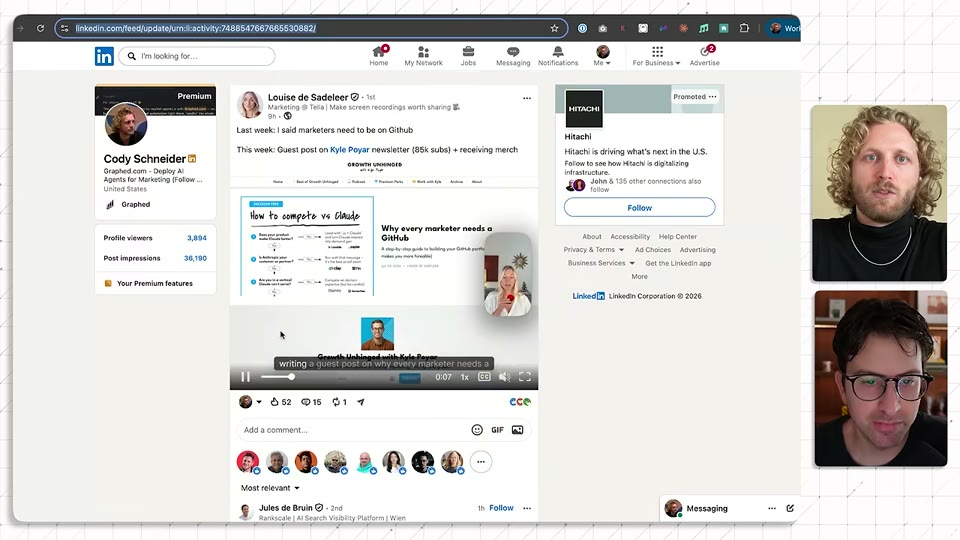Click the browser address bar
This screenshot has height=540, width=960.
[x=311, y=28]
